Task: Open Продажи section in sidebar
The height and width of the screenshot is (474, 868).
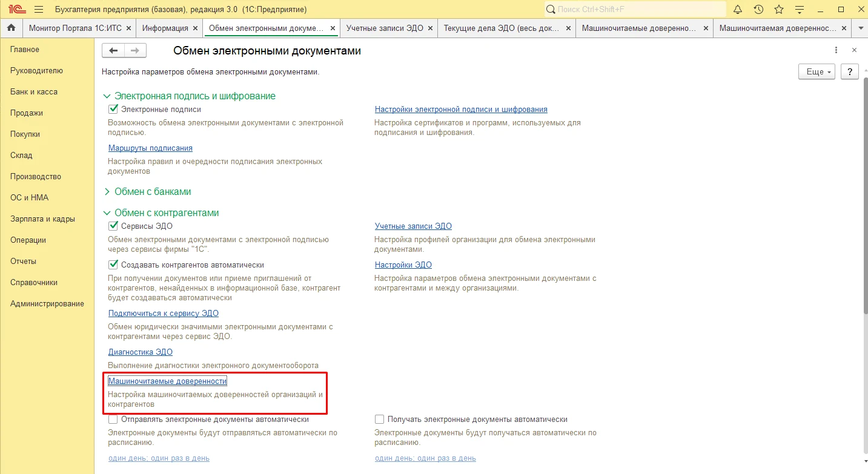Action: [27, 113]
